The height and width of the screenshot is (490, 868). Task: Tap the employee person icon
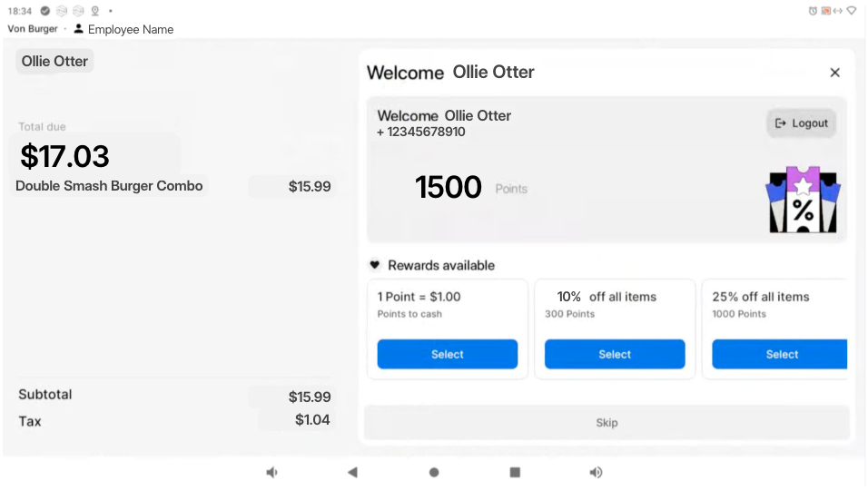tap(79, 29)
